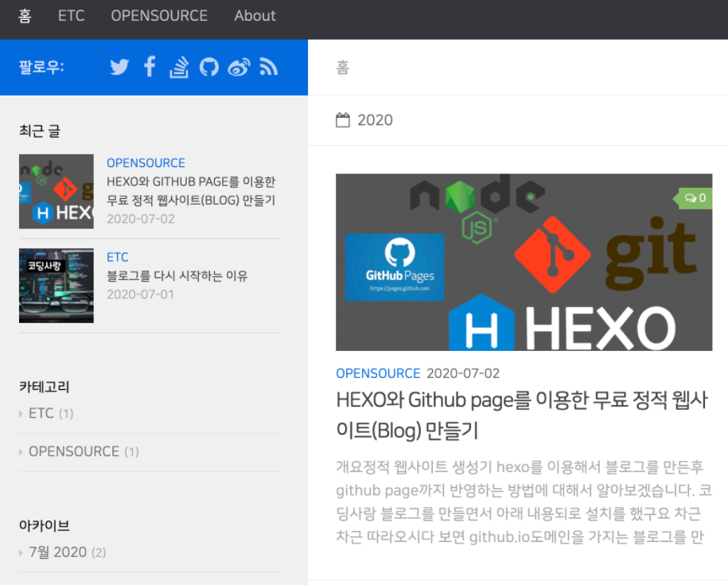Open 코딩사랑 thumbnail in recent posts
This screenshot has width=728, height=585.
pos(56,286)
